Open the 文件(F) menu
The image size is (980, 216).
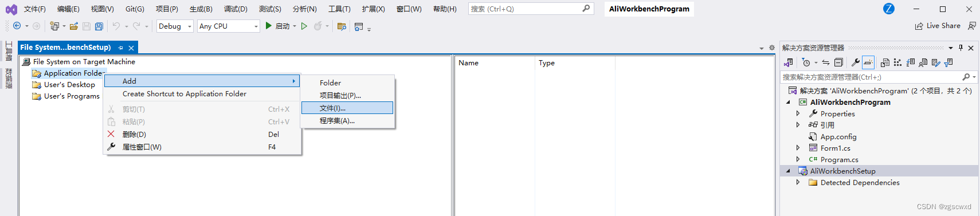(34, 9)
